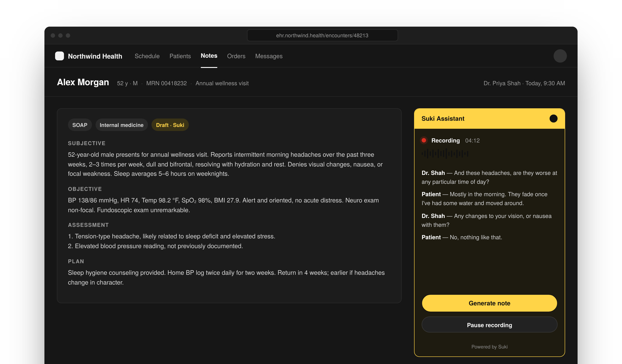Click the OBJECTIVE section heading

85,189
